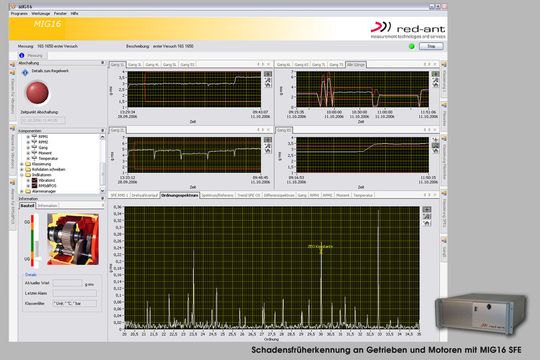Switch to the Ordnungsspektrum tab

click(x=180, y=195)
